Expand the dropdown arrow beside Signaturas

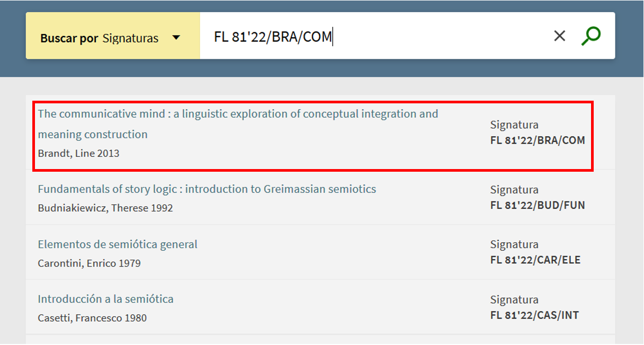[176, 38]
